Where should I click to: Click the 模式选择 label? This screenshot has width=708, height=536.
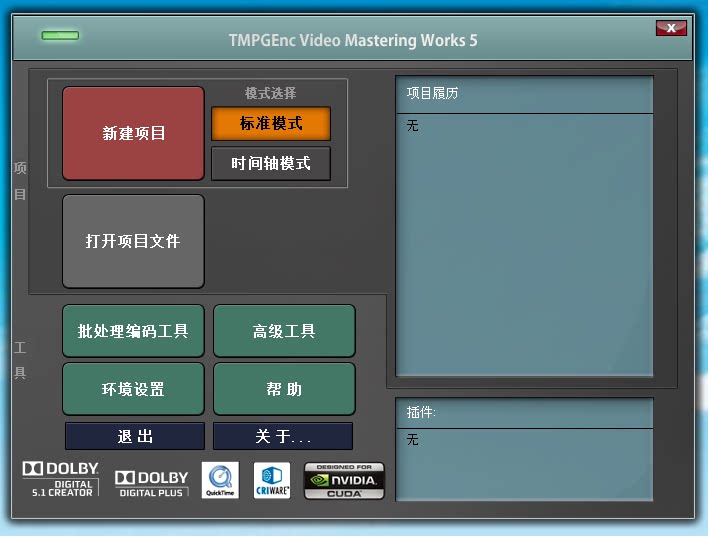tap(270, 93)
